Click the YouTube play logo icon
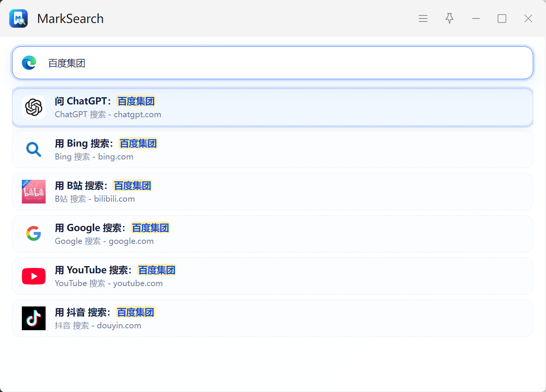Viewport: 546px width, 392px height. (x=34, y=276)
